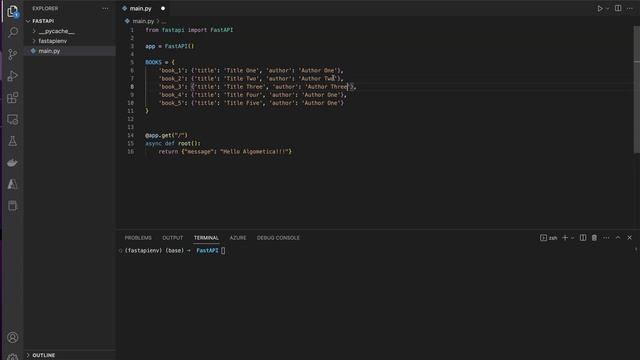This screenshot has width=640, height=360.
Task: Expand the fastapienv folder
Action: (x=52, y=41)
